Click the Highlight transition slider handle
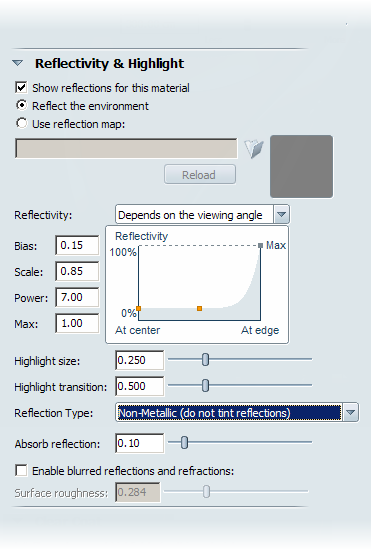 click(x=205, y=385)
